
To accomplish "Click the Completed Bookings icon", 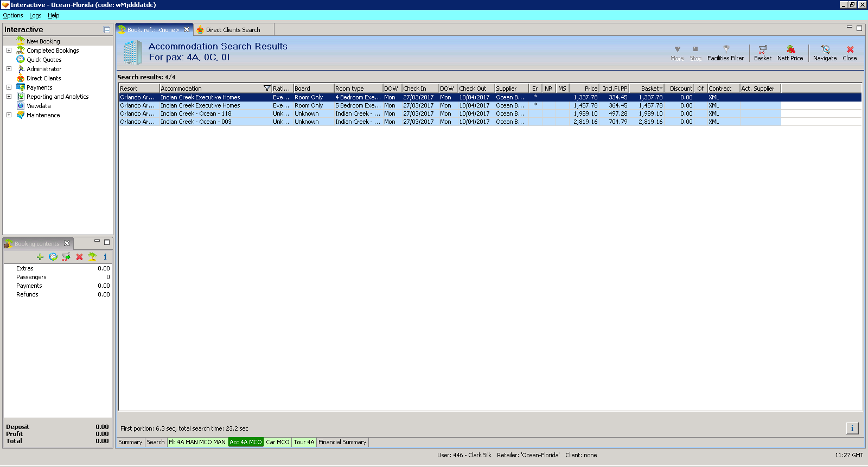I will 21,51.
